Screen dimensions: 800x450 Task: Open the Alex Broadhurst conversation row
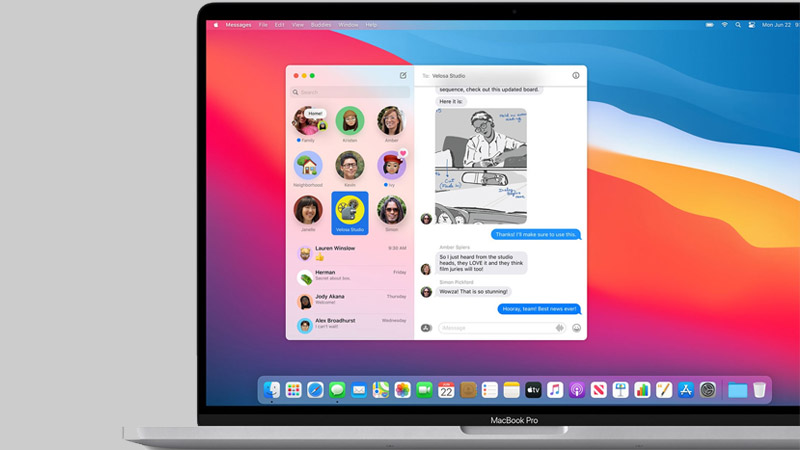pyautogui.click(x=351, y=324)
